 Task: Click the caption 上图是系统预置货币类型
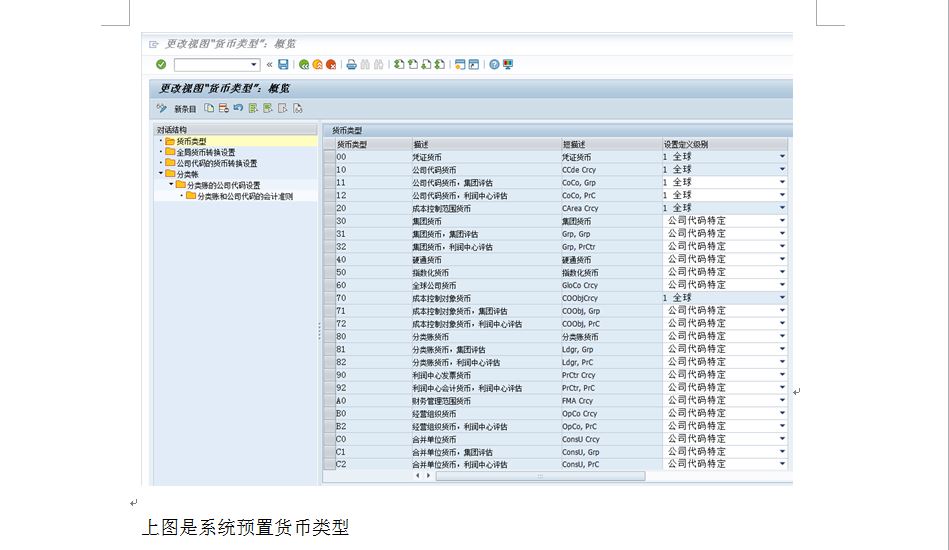click(246, 527)
